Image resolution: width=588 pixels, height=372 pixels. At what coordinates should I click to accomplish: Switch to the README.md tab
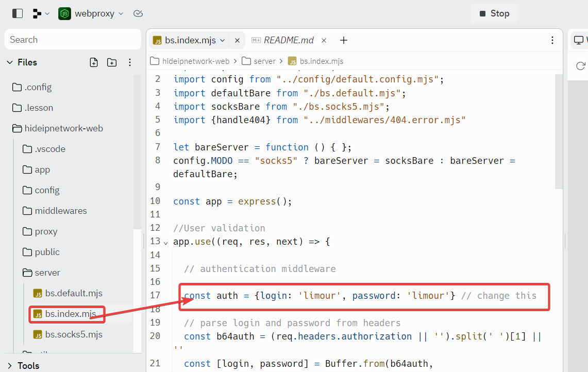tap(288, 40)
